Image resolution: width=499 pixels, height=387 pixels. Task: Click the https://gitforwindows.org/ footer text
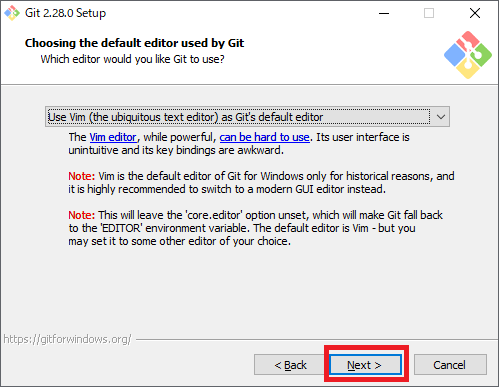tap(67, 339)
